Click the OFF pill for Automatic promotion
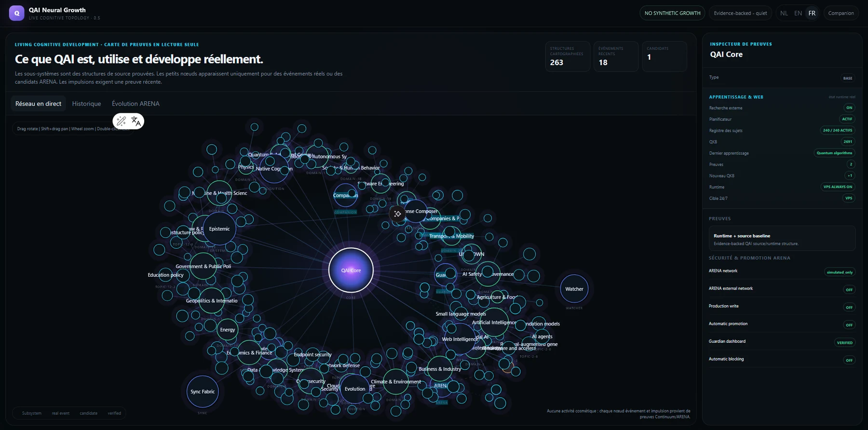The width and height of the screenshot is (868, 430). [849, 325]
